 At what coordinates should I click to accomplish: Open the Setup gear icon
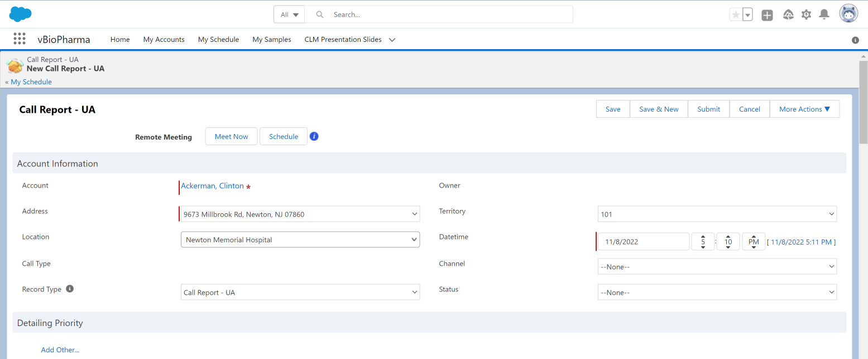806,15
